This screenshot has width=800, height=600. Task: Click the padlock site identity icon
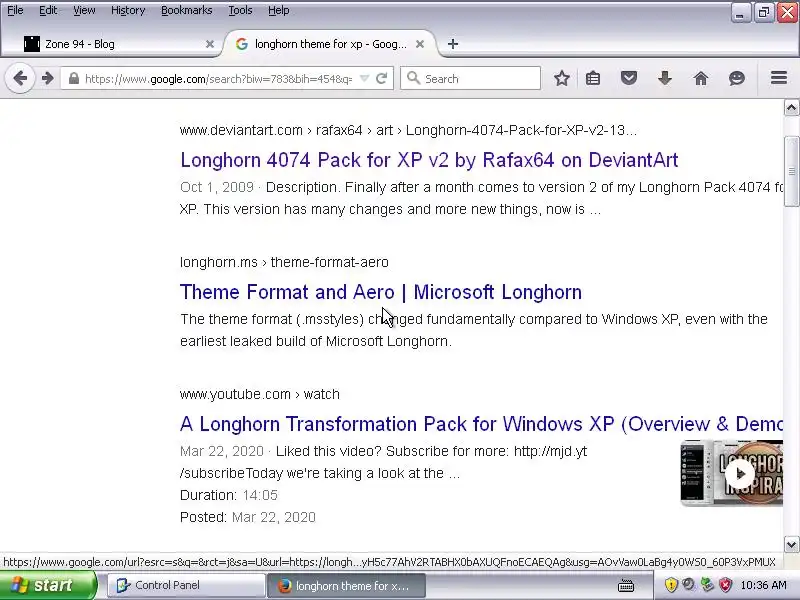point(74,79)
